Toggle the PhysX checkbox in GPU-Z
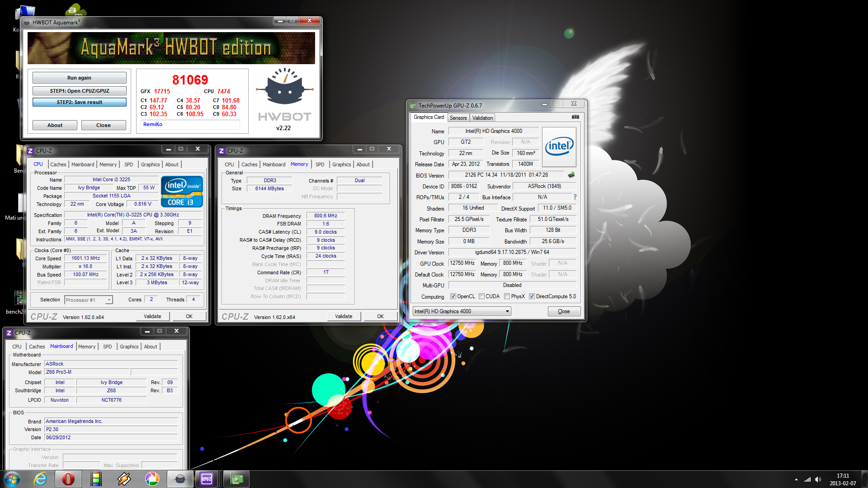The height and width of the screenshot is (488, 868). tap(507, 296)
